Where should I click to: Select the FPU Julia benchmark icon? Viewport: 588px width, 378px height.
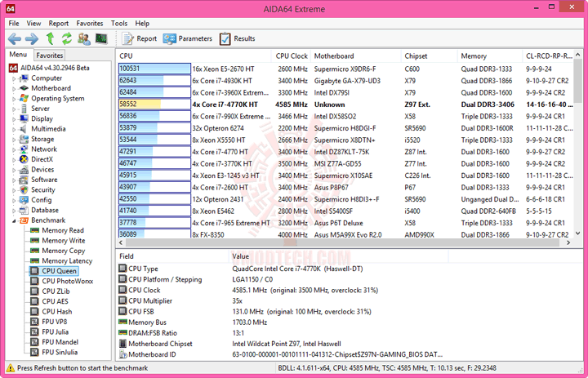point(34,331)
